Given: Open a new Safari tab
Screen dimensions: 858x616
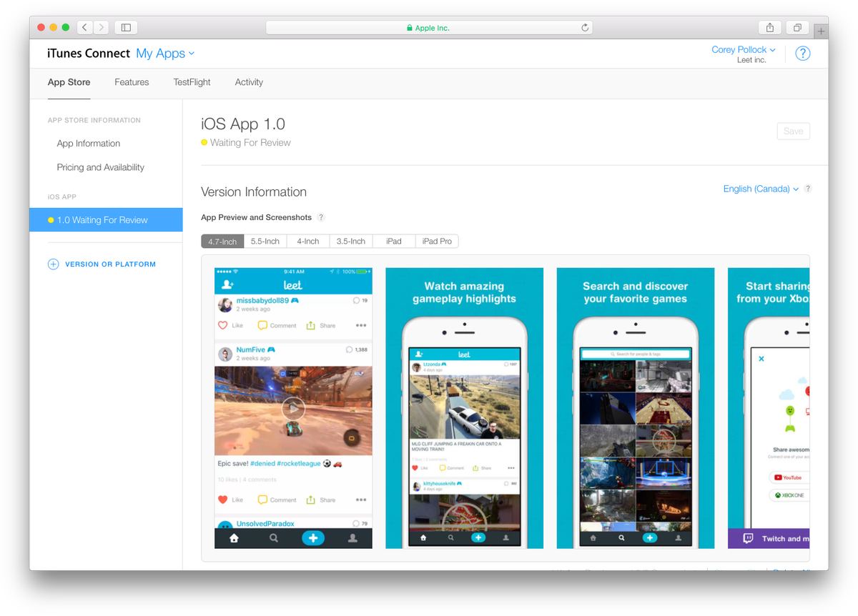Looking at the screenshot, I should [821, 31].
